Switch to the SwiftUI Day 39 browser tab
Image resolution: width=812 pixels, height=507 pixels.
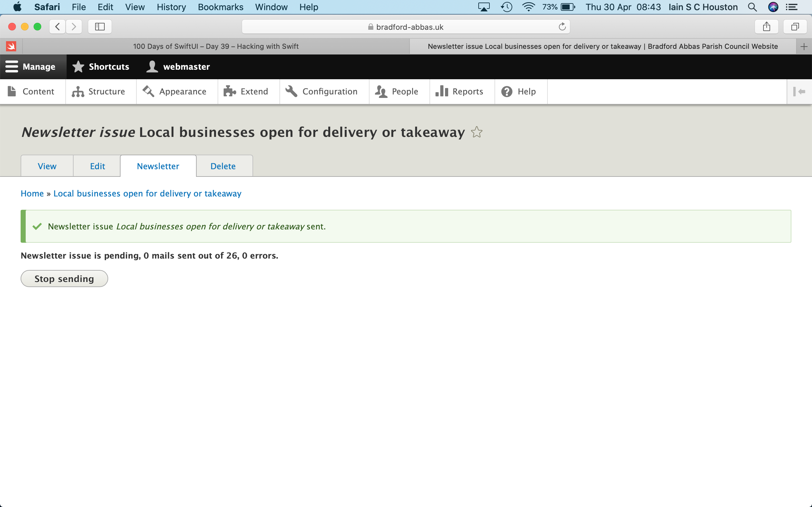click(x=216, y=46)
